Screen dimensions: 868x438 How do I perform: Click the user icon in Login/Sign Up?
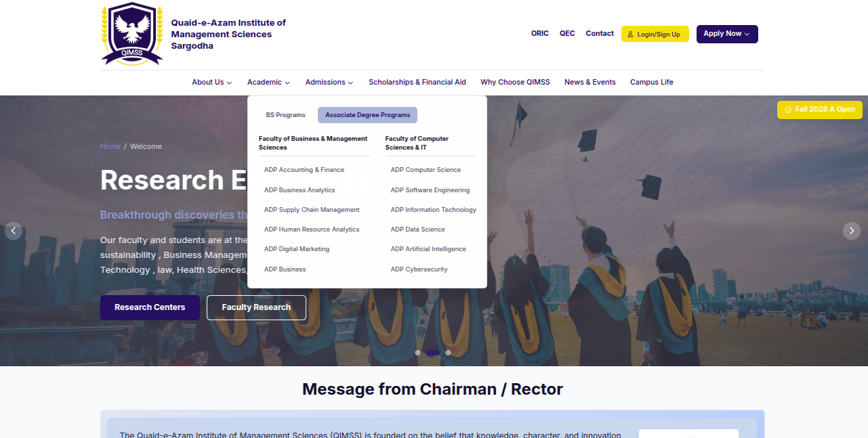[x=630, y=35]
